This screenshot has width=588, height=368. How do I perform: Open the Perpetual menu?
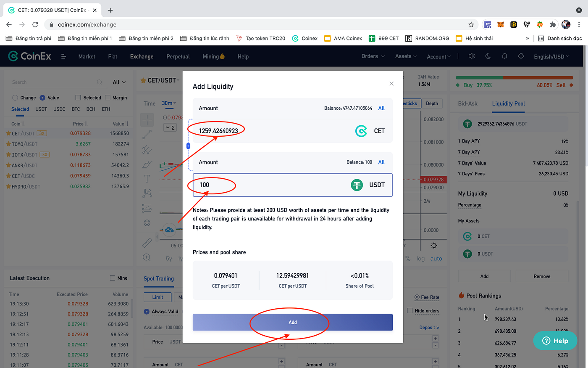(178, 56)
